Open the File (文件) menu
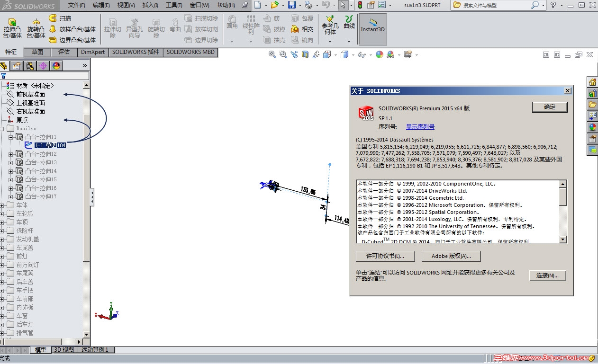This screenshot has height=364, width=598. click(77, 5)
